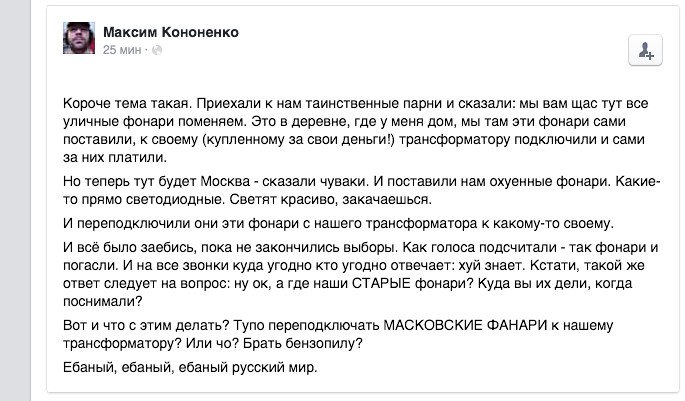Click the add friend icon button
This screenshot has width=685, height=401.
point(645,50)
